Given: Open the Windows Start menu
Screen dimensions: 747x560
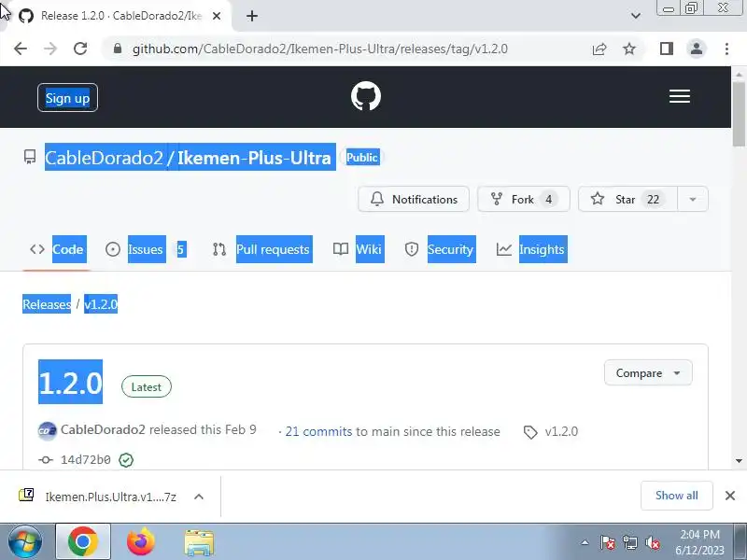Looking at the screenshot, I should point(25,541).
